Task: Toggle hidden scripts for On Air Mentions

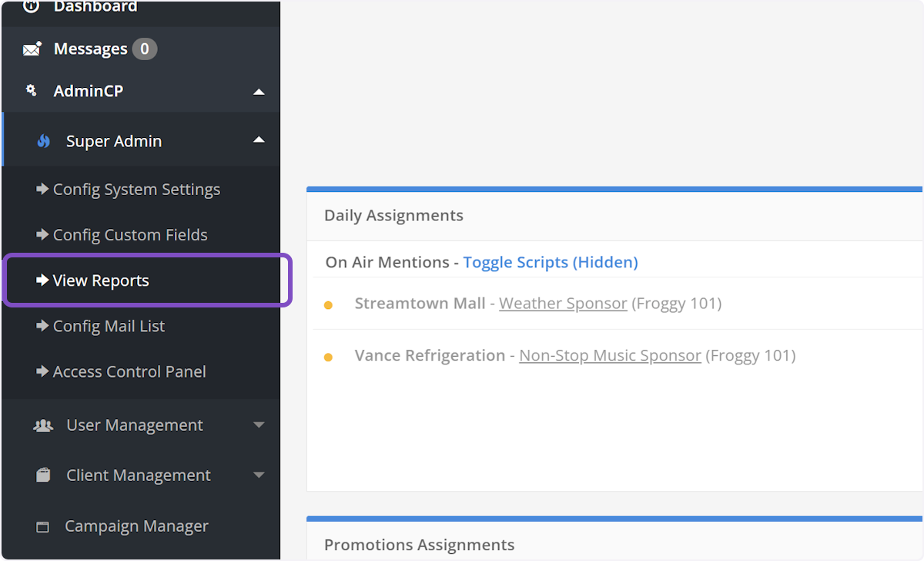Action: pyautogui.click(x=550, y=262)
